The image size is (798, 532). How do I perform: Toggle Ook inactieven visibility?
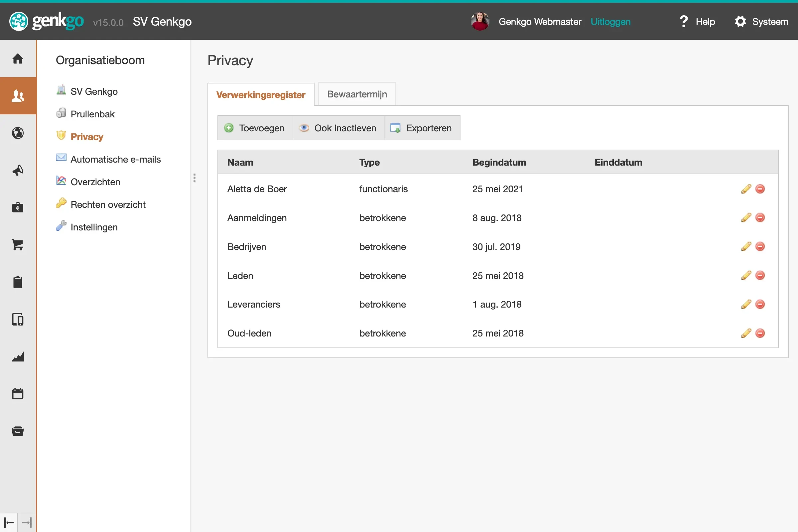pyautogui.click(x=338, y=128)
